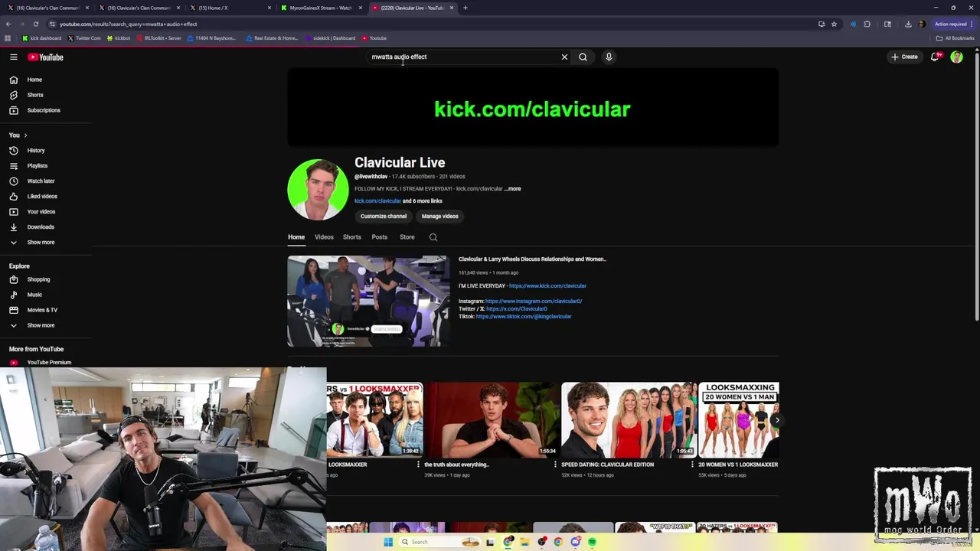
Task: Open the 20 WOMEN VS 1 LOOKSMAXXER thumbnail
Action: point(738,420)
